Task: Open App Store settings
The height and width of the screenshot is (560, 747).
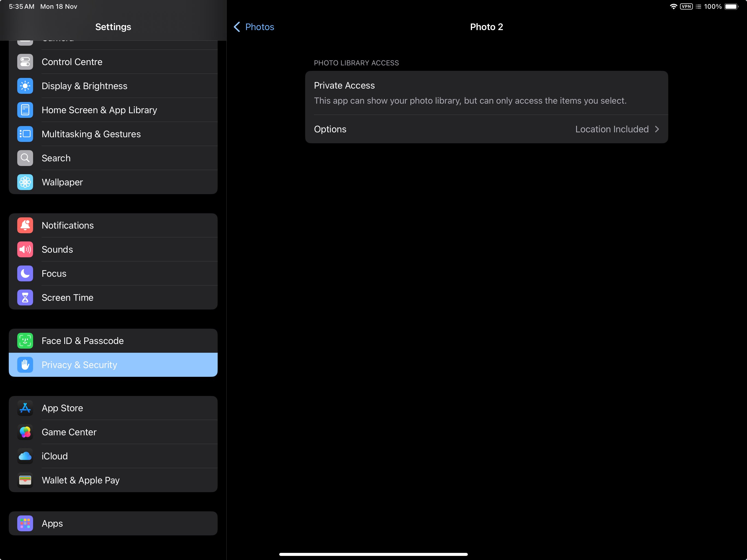Action: click(113, 408)
